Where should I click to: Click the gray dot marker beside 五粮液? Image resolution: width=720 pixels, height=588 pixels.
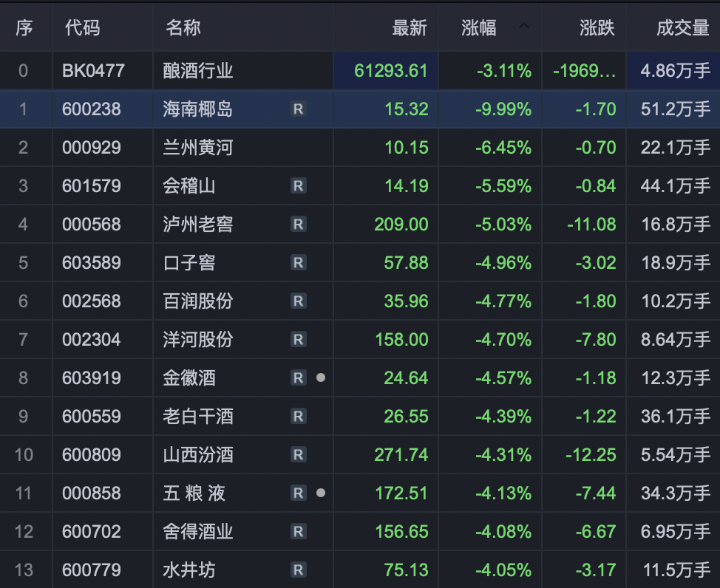pos(321,493)
